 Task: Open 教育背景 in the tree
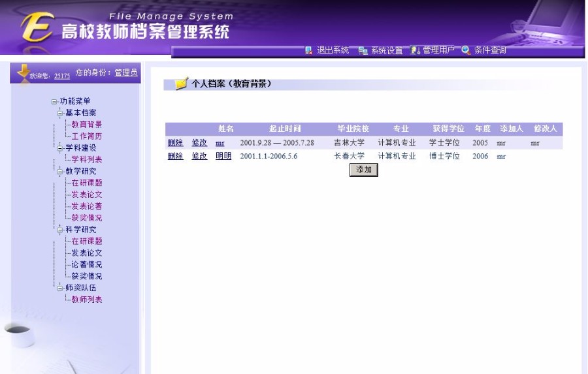87,125
